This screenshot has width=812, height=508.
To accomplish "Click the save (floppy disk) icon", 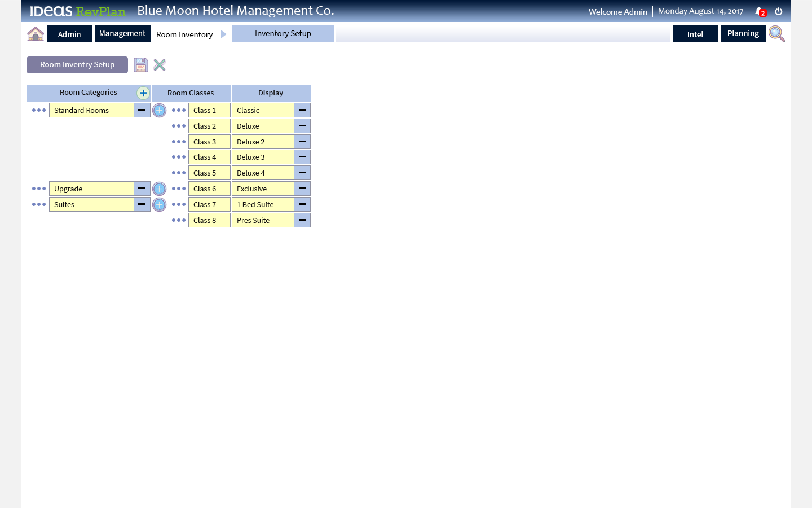I will 140,64.
